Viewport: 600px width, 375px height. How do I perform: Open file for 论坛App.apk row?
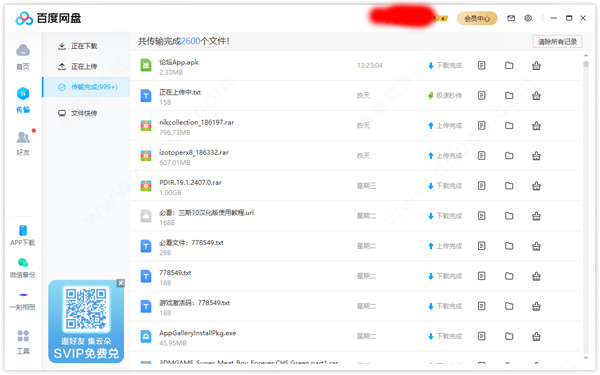coord(482,65)
